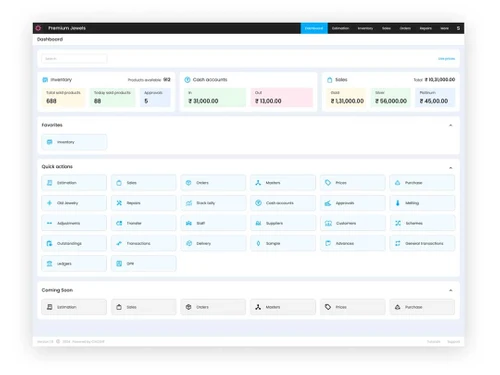Screen dimensions: 500x375
Task: Collapse the Favorites section
Action: [450, 125]
